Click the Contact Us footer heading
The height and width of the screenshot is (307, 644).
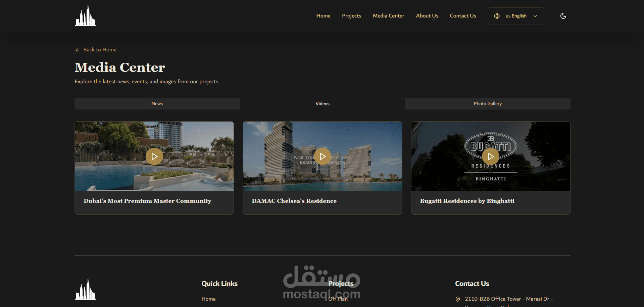click(x=472, y=283)
